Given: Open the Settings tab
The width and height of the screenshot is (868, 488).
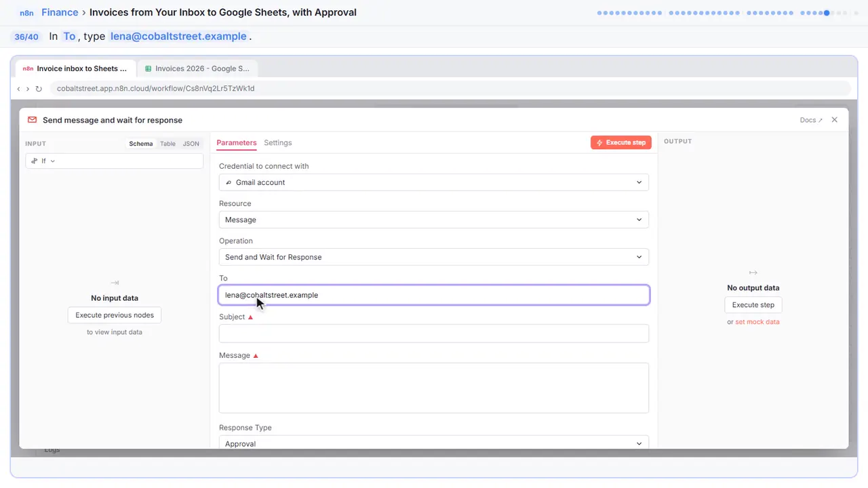Looking at the screenshot, I should click(278, 143).
